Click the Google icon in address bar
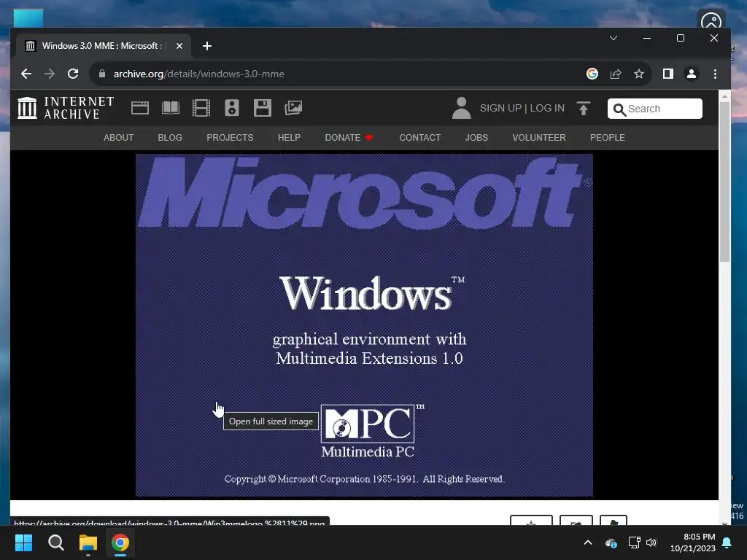Screen dimensions: 747x560 (x=592, y=74)
